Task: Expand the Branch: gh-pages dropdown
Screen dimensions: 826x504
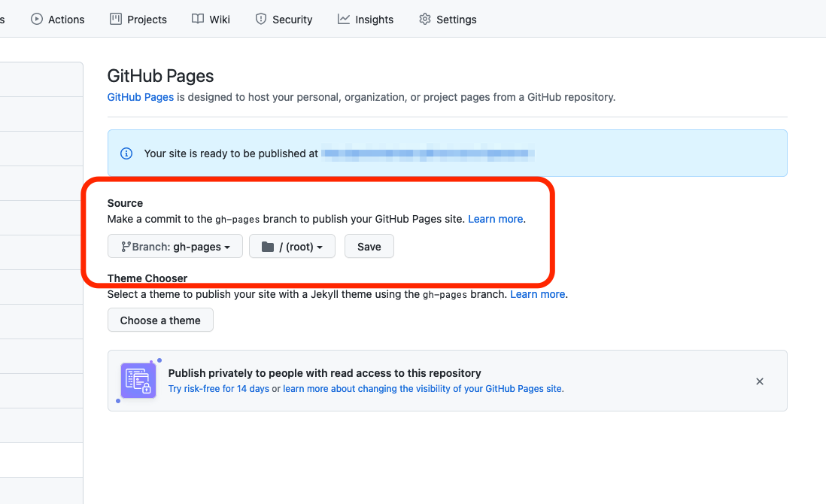Action: click(x=175, y=247)
